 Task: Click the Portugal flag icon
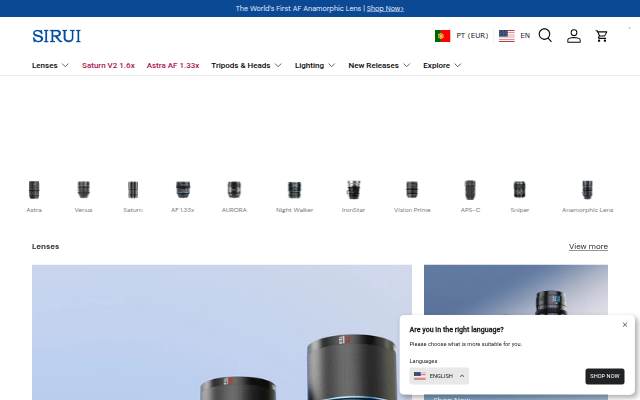click(442, 36)
